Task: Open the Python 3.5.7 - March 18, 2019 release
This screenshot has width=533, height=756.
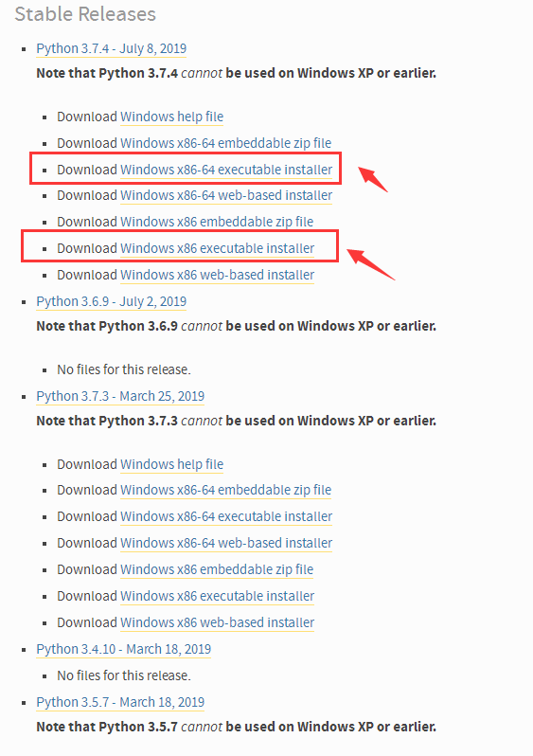Action: pyautogui.click(x=120, y=702)
